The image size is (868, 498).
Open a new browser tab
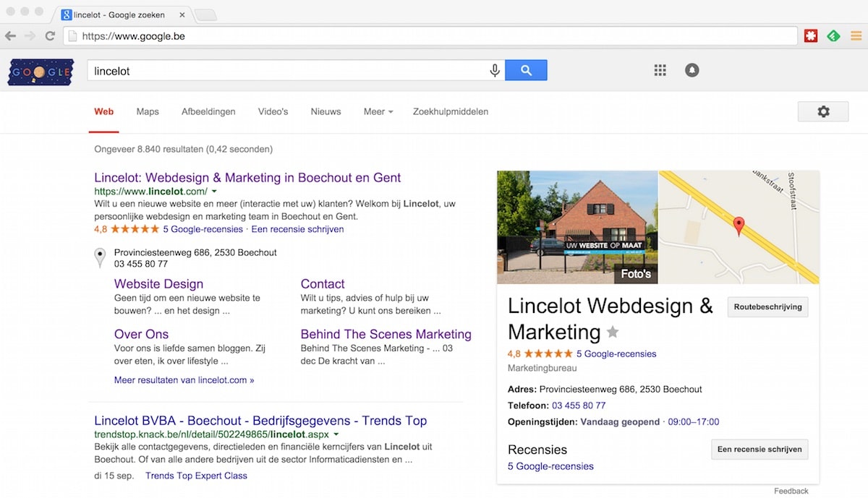tap(205, 15)
